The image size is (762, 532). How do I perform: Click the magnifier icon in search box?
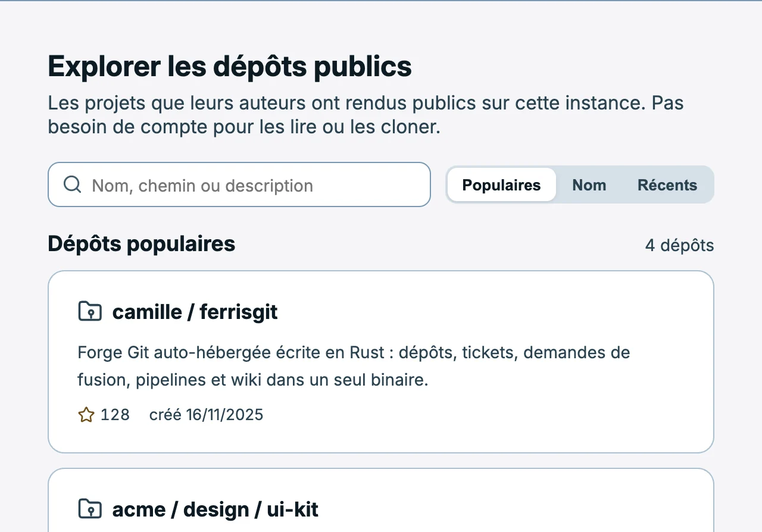[72, 184]
